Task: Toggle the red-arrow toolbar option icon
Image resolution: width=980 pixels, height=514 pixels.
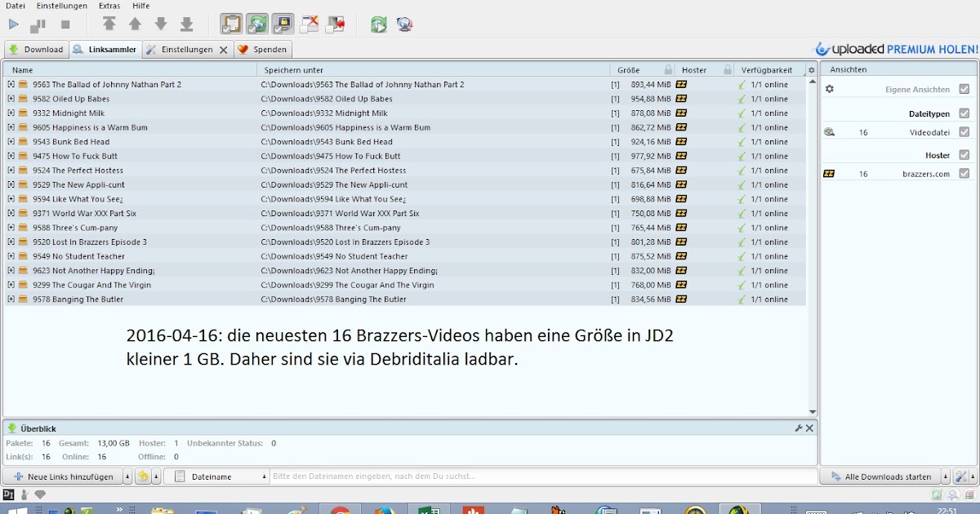Action: (335, 24)
